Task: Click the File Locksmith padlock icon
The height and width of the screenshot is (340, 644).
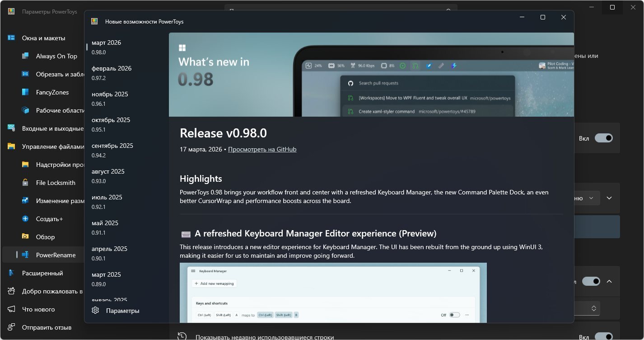Action: pyautogui.click(x=26, y=183)
